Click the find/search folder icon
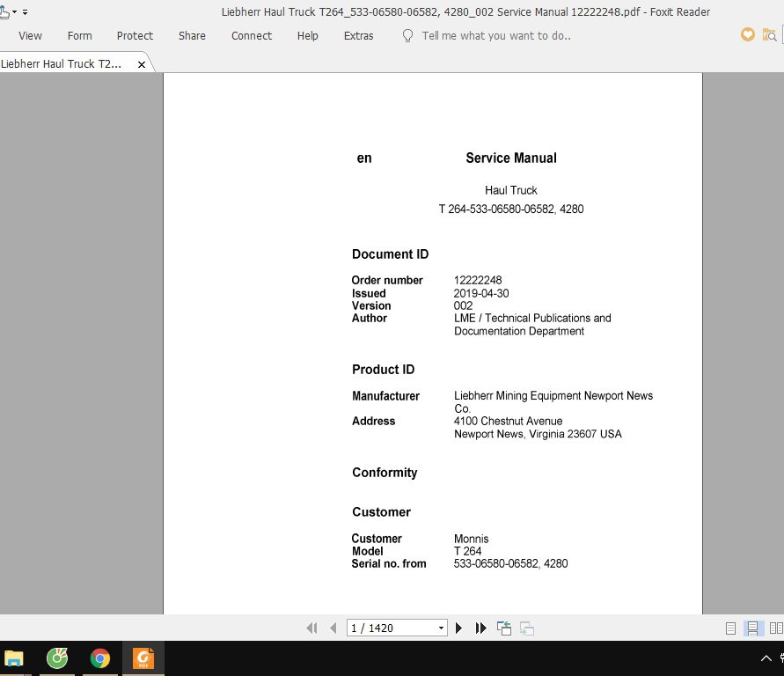Viewport: 784px width, 676px height. [x=769, y=35]
